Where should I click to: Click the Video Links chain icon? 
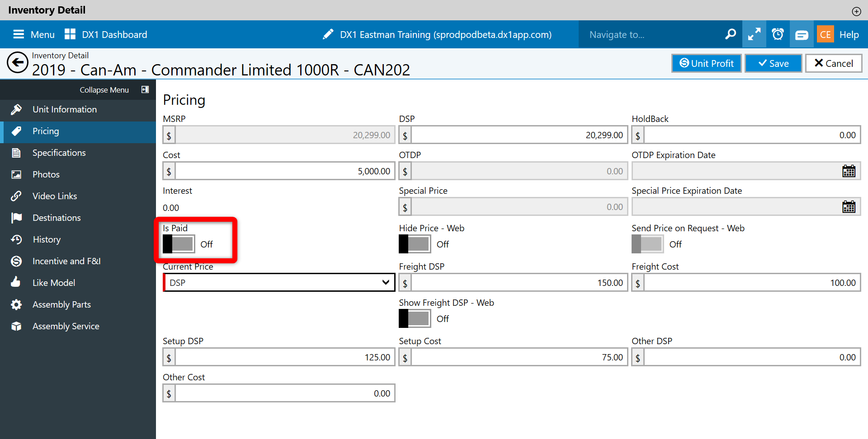[x=16, y=196]
